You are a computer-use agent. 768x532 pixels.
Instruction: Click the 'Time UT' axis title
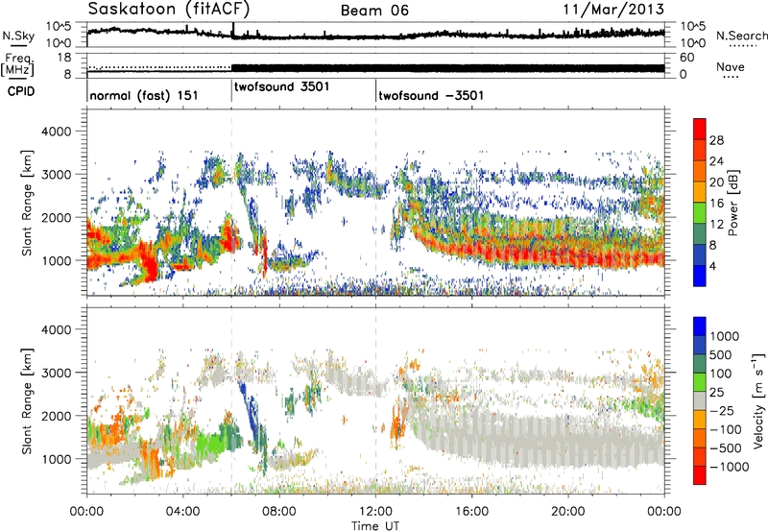375,526
